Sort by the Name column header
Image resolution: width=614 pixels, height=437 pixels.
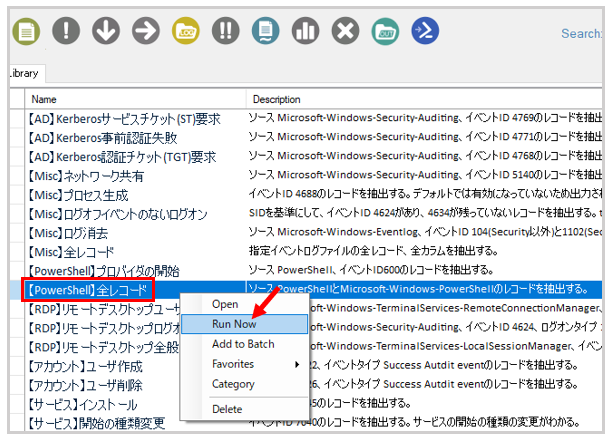[135, 99]
